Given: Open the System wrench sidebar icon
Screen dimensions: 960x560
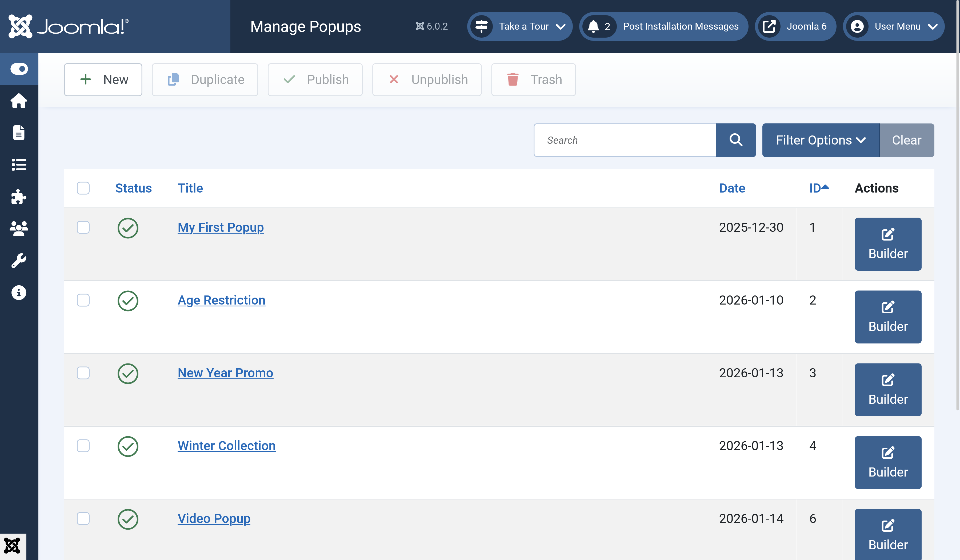Looking at the screenshot, I should (19, 261).
